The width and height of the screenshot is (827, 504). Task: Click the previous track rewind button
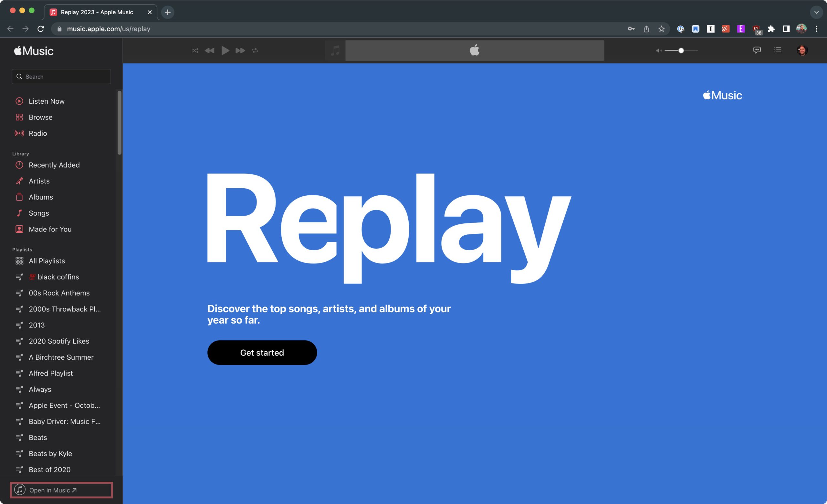click(209, 51)
